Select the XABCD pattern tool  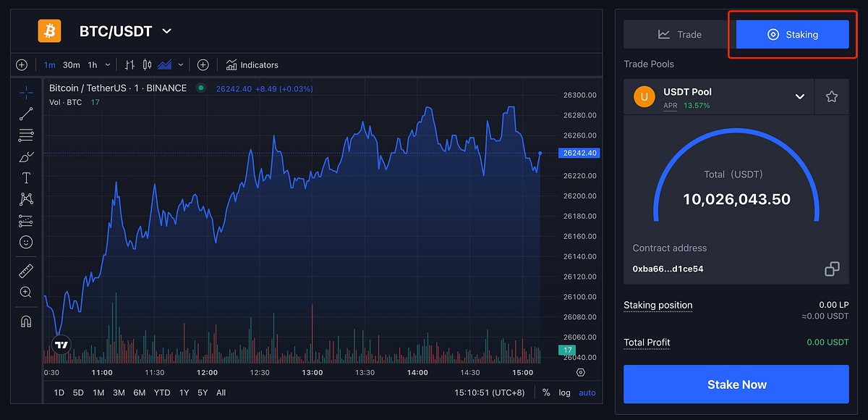click(26, 199)
